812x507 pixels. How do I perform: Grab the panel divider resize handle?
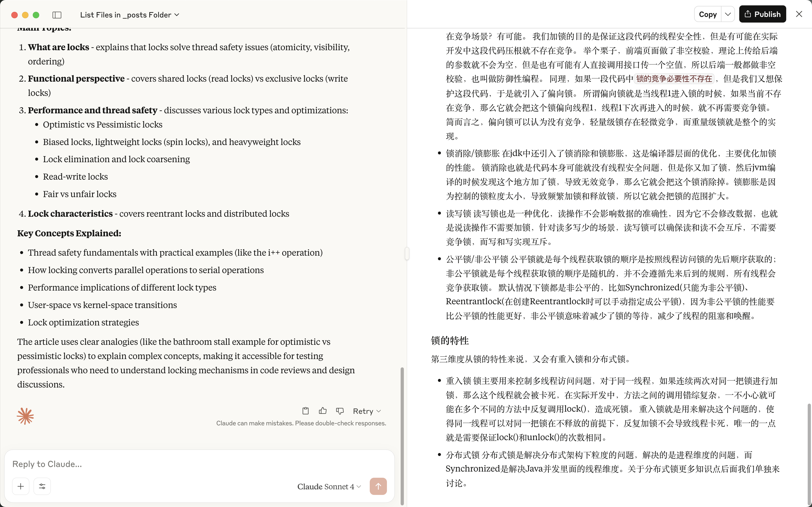point(407,253)
